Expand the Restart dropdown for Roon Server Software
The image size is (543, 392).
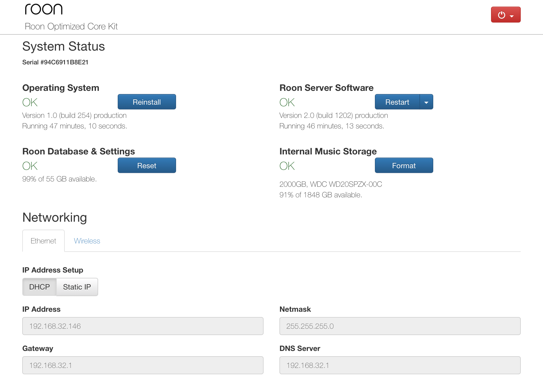(426, 102)
